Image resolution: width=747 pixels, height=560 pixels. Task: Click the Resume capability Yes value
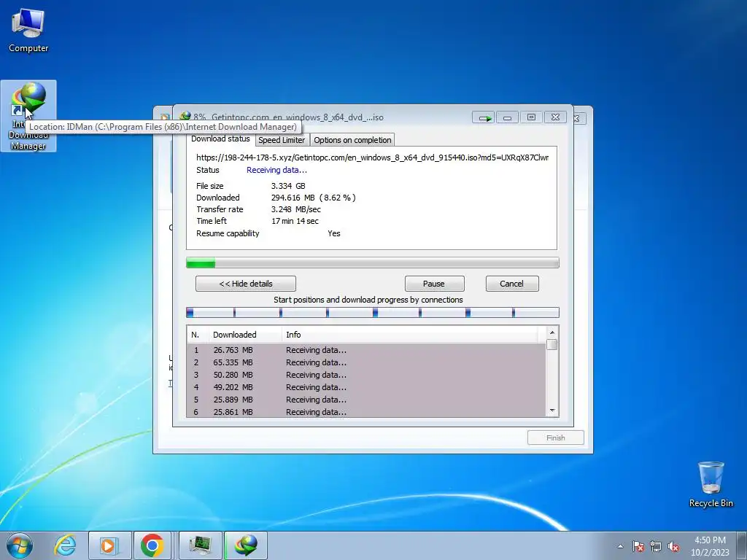pos(334,233)
